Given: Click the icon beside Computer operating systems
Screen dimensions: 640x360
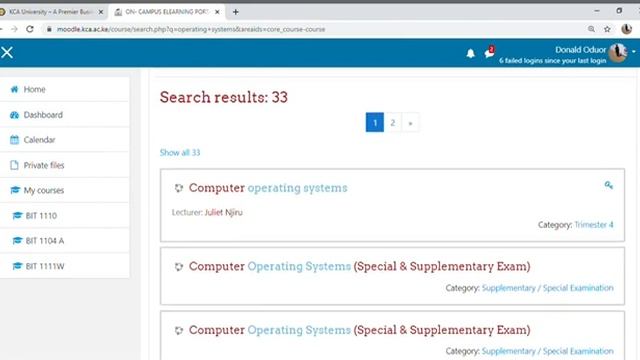Looking at the screenshot, I should [179, 188].
